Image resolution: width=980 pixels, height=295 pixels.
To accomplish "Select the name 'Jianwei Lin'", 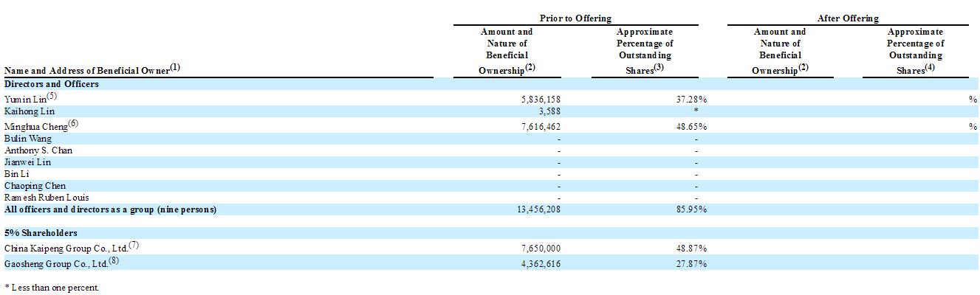I will tap(27, 162).
